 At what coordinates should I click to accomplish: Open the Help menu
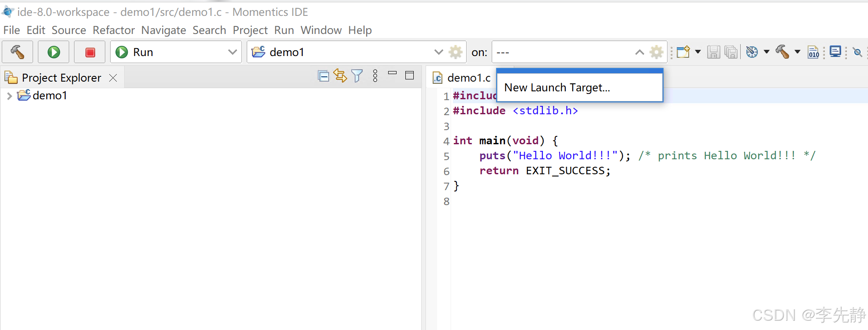click(360, 30)
